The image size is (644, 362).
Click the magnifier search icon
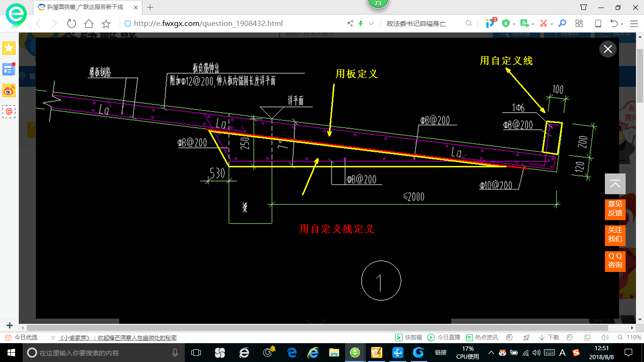[469, 24]
